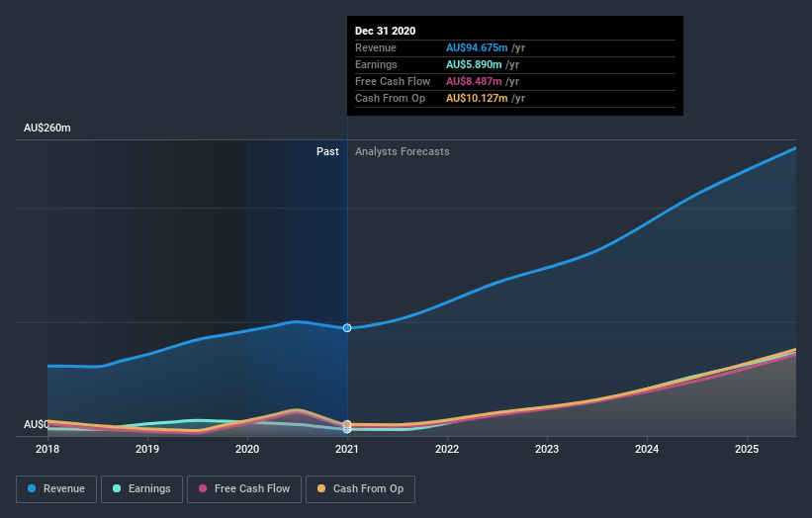This screenshot has height=518, width=812.
Task: Select the 2025 x-axis label
Action: coord(747,449)
